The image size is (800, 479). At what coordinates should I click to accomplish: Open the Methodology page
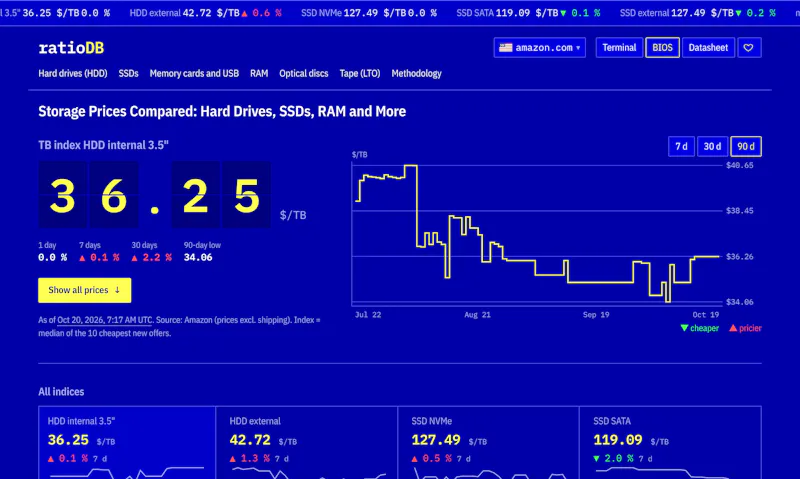[x=416, y=73]
